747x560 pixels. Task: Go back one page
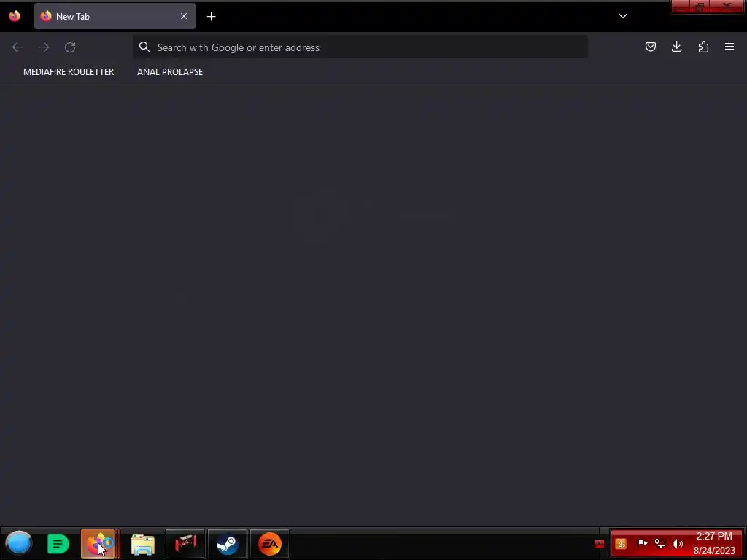point(18,47)
